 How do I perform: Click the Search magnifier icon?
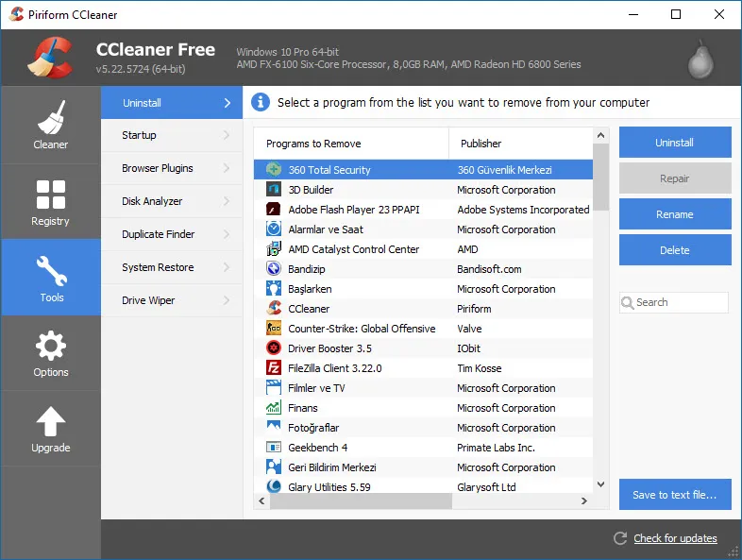(x=628, y=302)
